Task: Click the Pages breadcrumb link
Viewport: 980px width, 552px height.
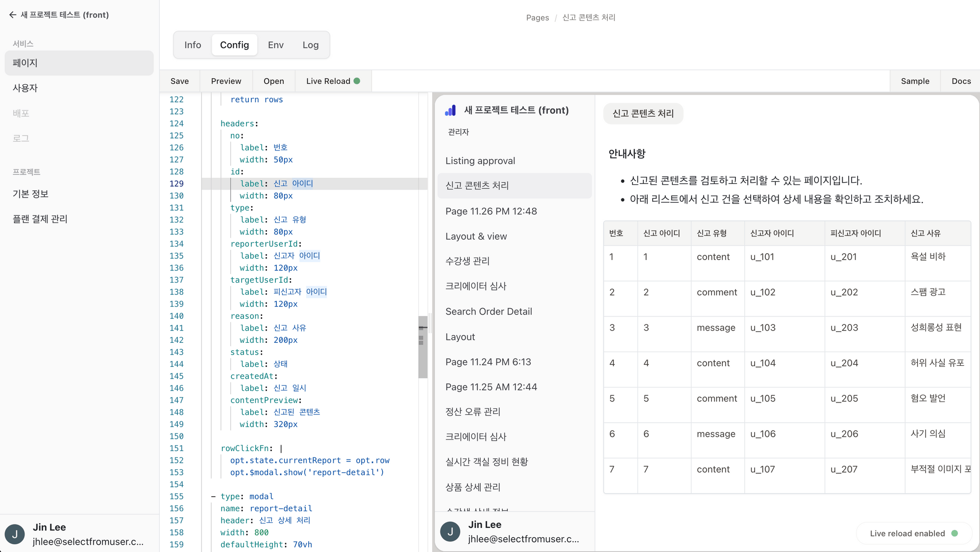Action: click(x=537, y=18)
